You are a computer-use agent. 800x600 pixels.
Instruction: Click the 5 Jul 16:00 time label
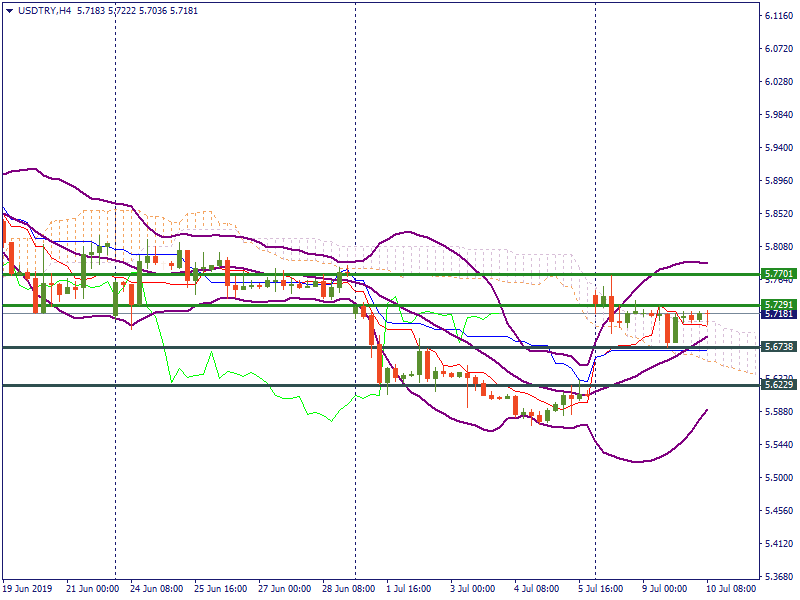[601, 589]
